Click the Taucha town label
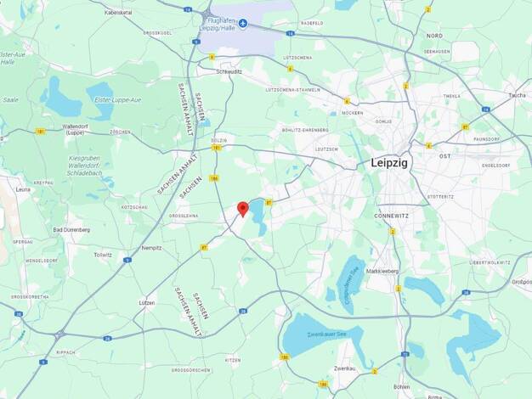The height and width of the screenshot is (399, 532). pyautogui.click(x=517, y=96)
